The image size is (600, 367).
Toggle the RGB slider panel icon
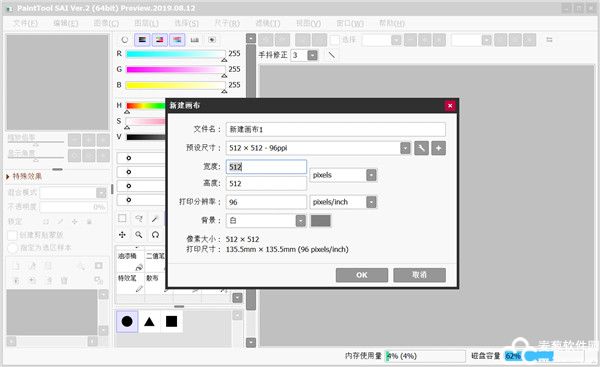coord(142,40)
